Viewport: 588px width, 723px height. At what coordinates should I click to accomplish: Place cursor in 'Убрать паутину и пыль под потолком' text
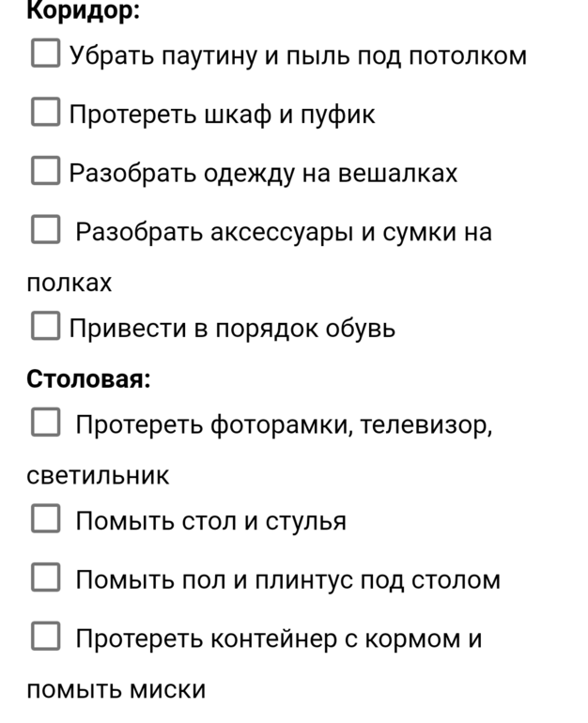point(298,55)
